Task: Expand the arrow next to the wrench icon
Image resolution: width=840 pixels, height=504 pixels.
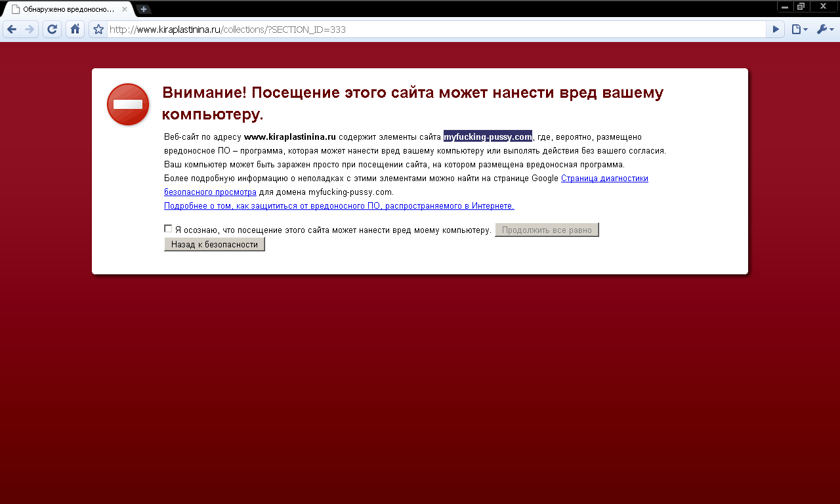Action: [831, 29]
